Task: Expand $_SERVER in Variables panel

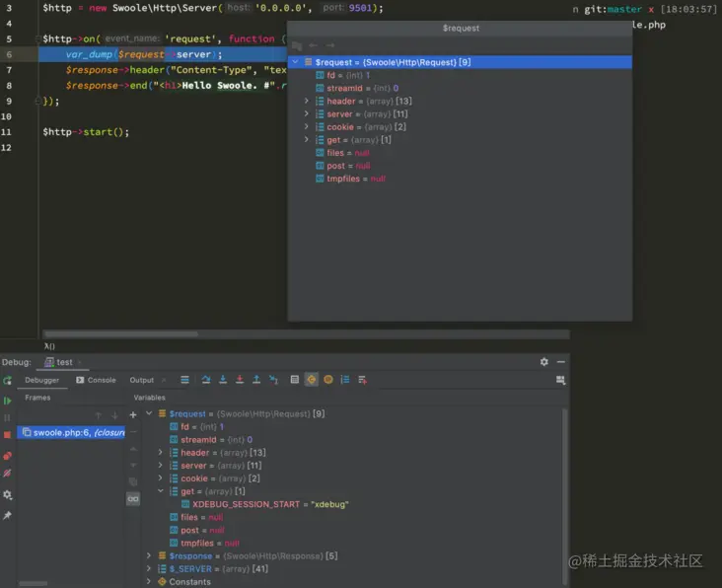Action: 149,568
